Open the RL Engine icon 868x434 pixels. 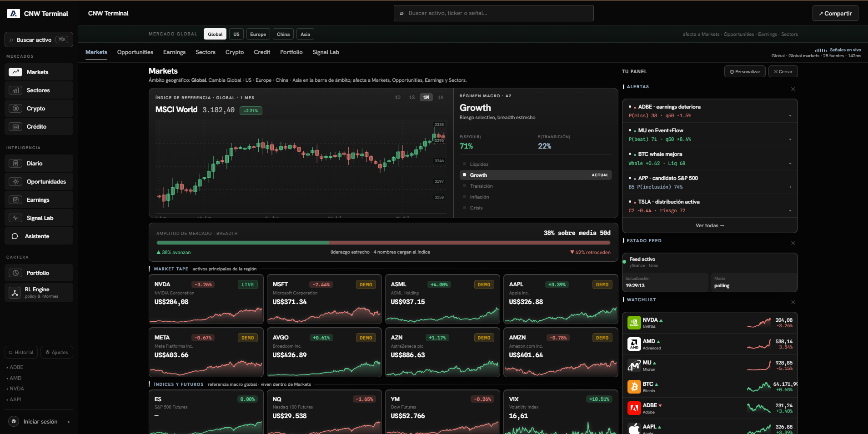(15, 292)
